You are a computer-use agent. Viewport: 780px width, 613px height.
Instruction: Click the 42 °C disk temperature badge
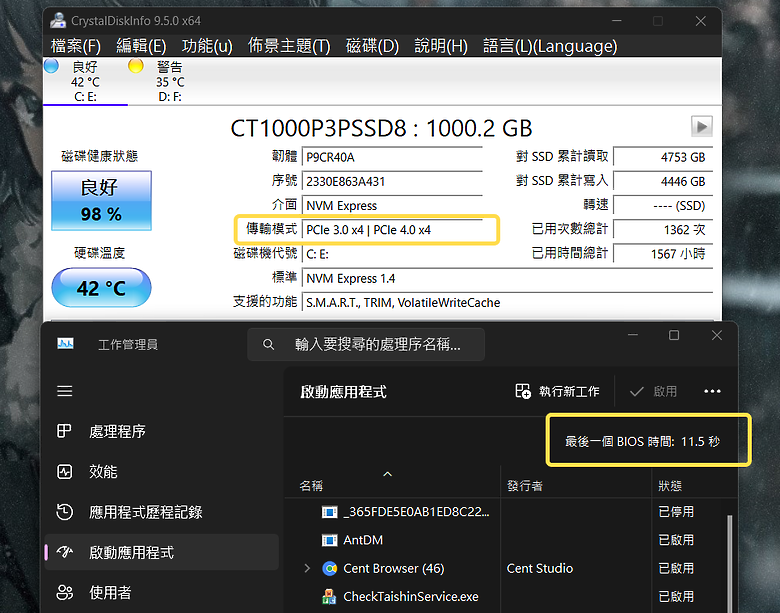pyautogui.click(x=101, y=288)
